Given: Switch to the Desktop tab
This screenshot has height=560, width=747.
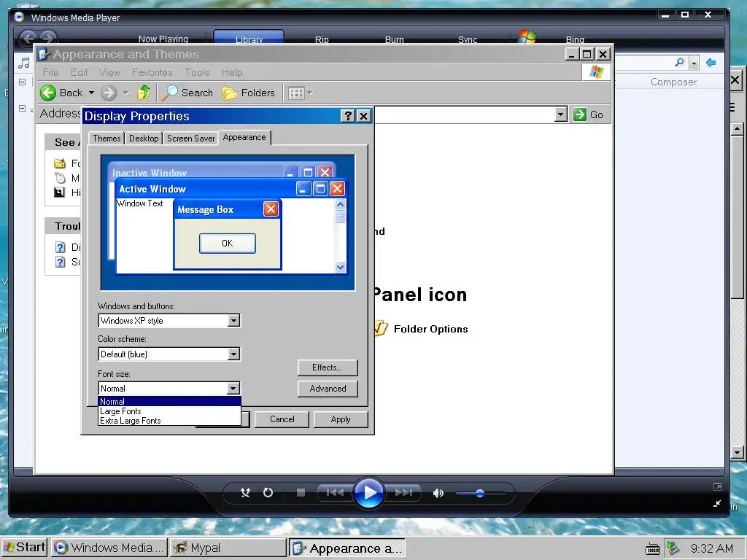Looking at the screenshot, I should point(144,138).
